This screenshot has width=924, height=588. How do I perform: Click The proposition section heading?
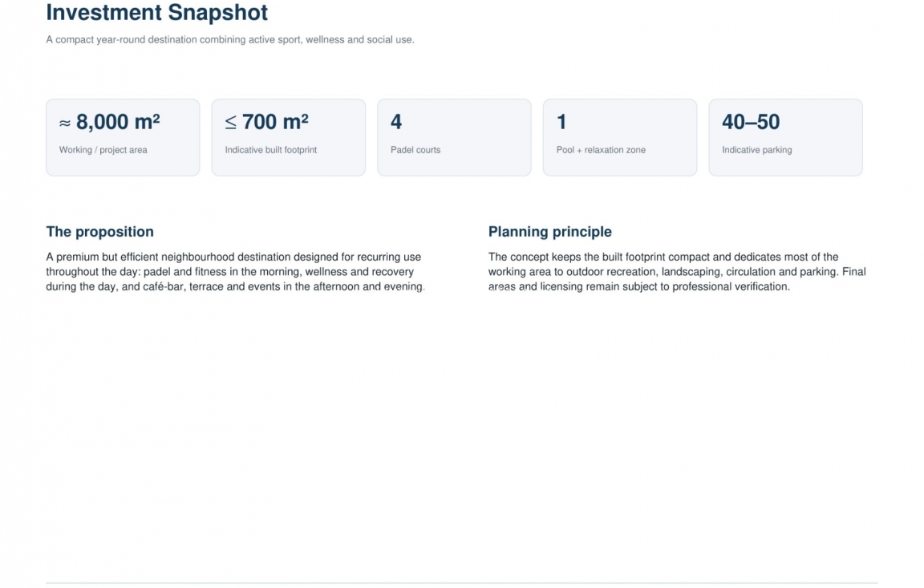(99, 232)
